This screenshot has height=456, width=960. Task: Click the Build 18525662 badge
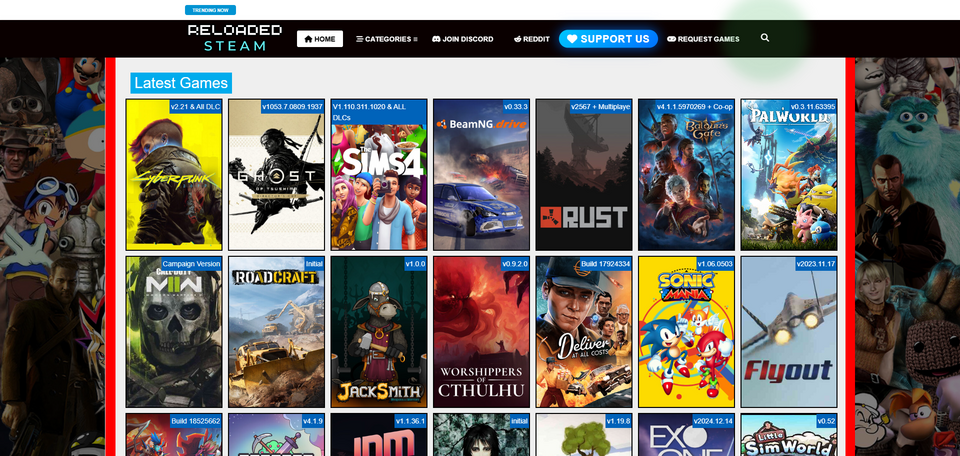point(195,421)
